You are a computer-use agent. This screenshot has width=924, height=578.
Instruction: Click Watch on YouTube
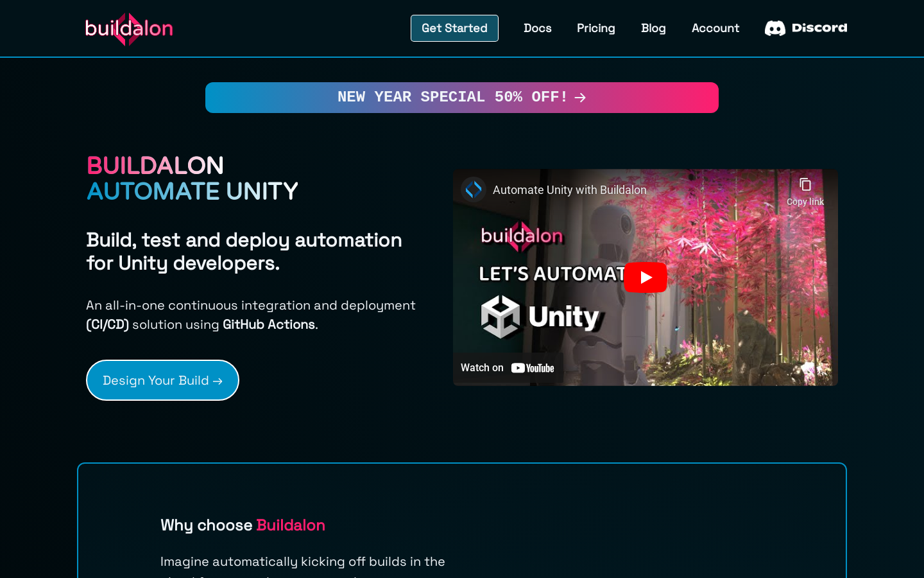pyautogui.click(x=508, y=368)
